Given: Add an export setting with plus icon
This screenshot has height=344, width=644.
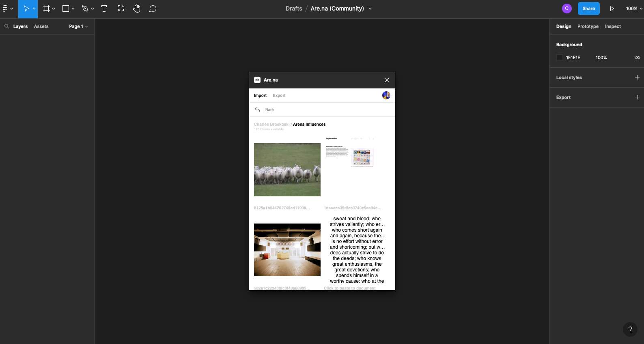Looking at the screenshot, I should point(637,97).
